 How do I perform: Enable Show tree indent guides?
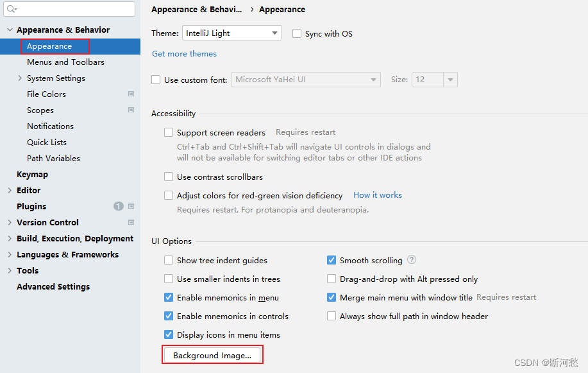pos(169,260)
